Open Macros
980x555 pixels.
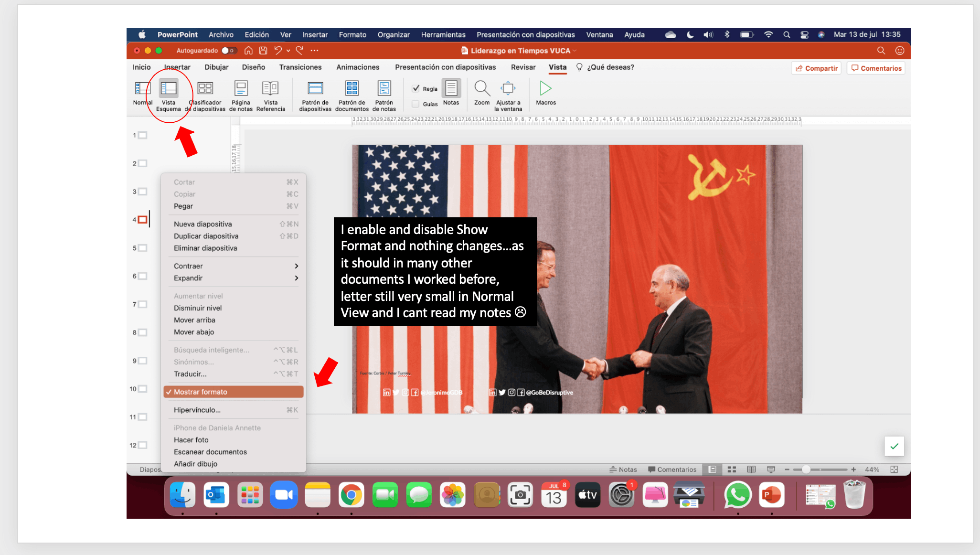pyautogui.click(x=545, y=93)
